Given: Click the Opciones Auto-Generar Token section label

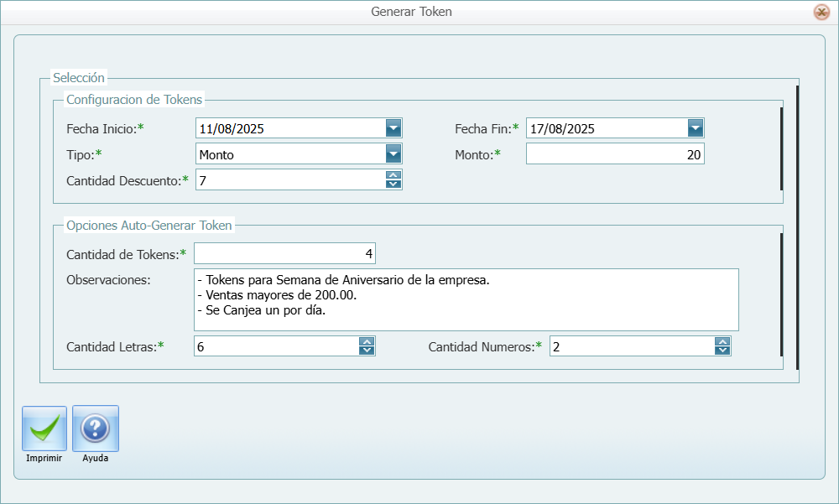Looking at the screenshot, I should 149,226.
